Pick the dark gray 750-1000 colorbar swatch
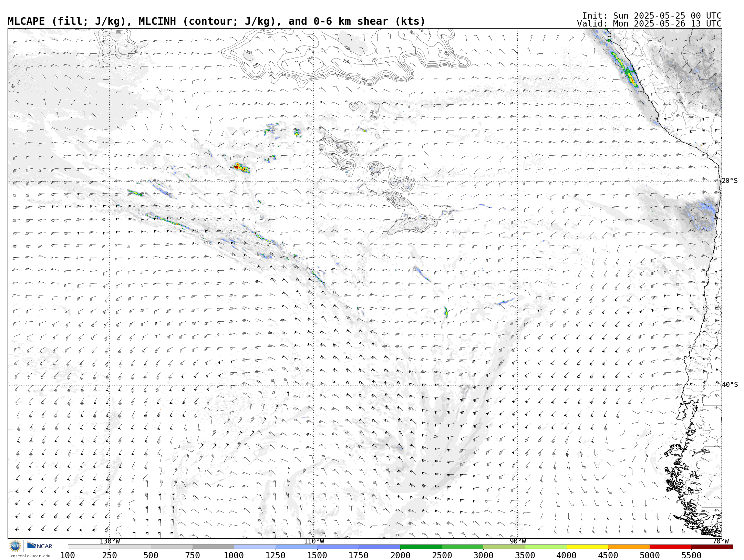This screenshot has height=560, width=744. tap(213, 547)
